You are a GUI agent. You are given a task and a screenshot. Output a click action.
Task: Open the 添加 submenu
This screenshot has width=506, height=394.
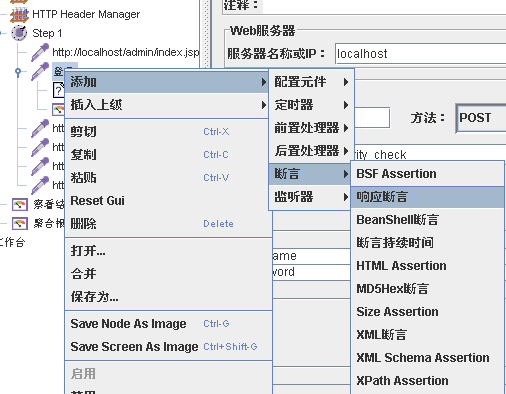[167, 82]
